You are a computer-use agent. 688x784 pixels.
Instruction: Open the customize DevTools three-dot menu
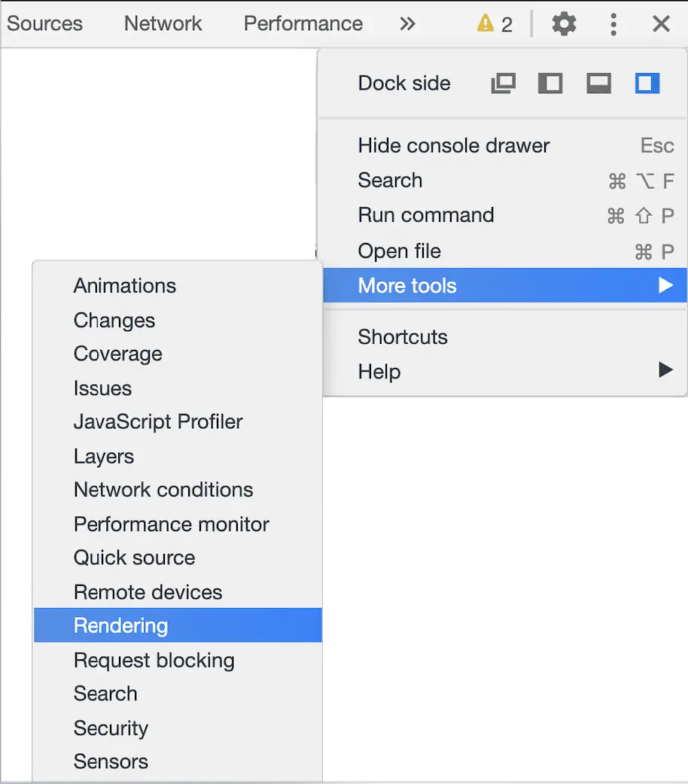(613, 23)
